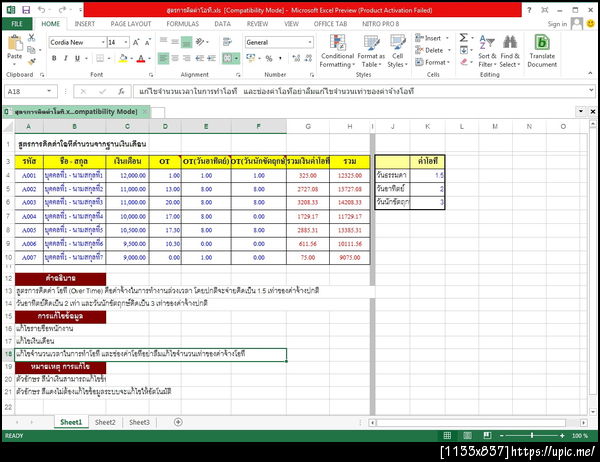Collapse the ribbon with the caret button

(590, 73)
